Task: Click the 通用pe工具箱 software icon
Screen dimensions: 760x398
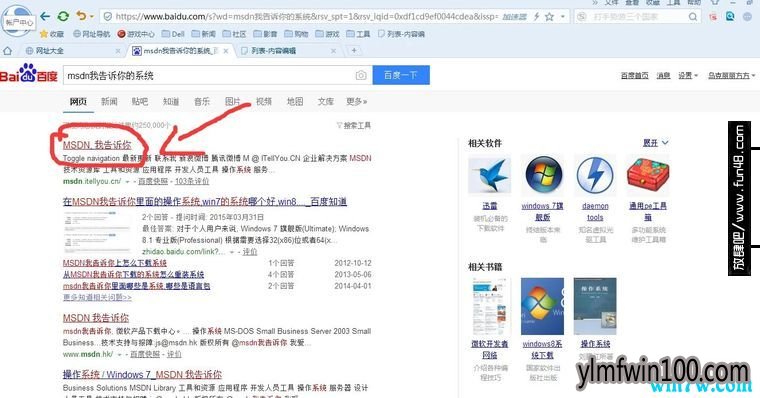Action: [648, 175]
